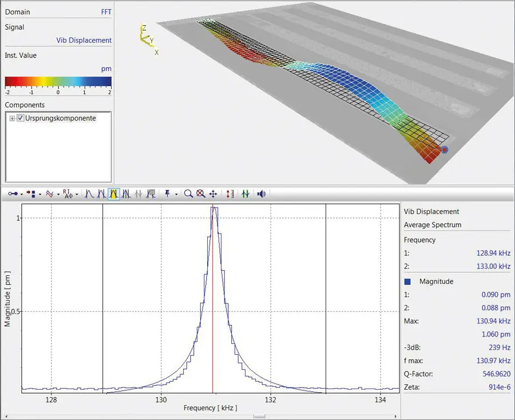Viewport: 515px width, 420px height.
Task: Click the Vib Displacement signal value
Action: [84, 41]
